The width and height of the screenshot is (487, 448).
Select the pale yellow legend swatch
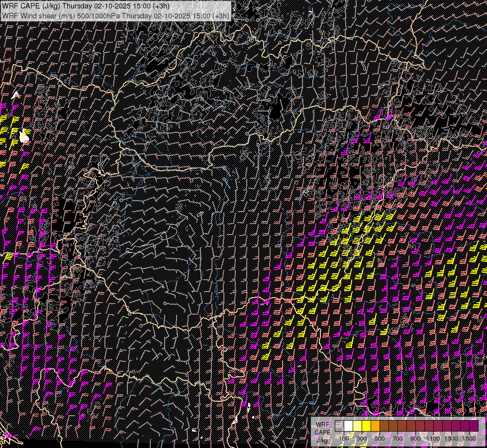[x=357, y=426]
